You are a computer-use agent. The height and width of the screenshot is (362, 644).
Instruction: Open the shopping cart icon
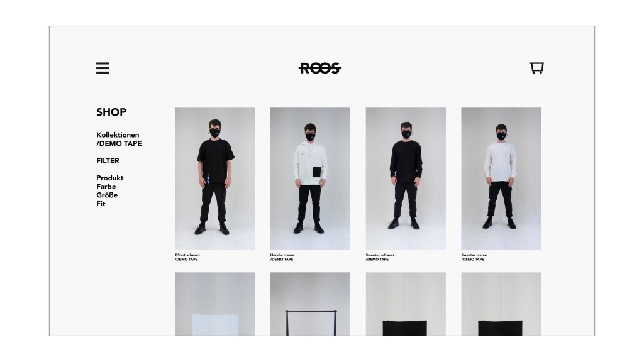point(536,68)
